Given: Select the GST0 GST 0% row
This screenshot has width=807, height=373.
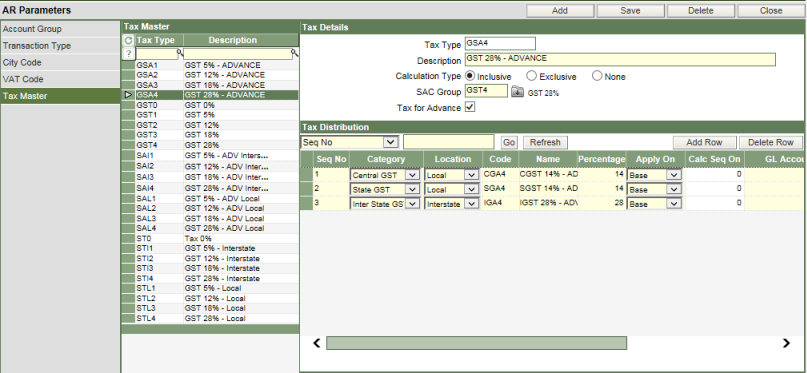Looking at the screenshot, I should (210, 105).
